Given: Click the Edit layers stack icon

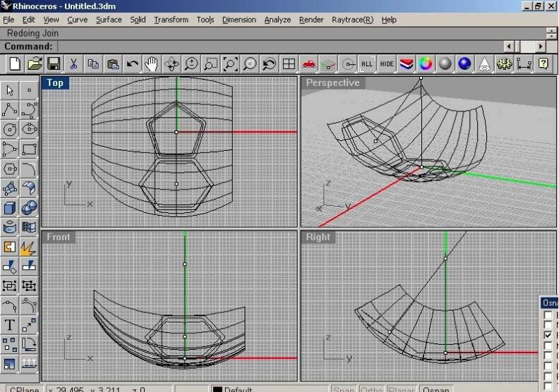Looking at the screenshot, I should click(x=406, y=64).
